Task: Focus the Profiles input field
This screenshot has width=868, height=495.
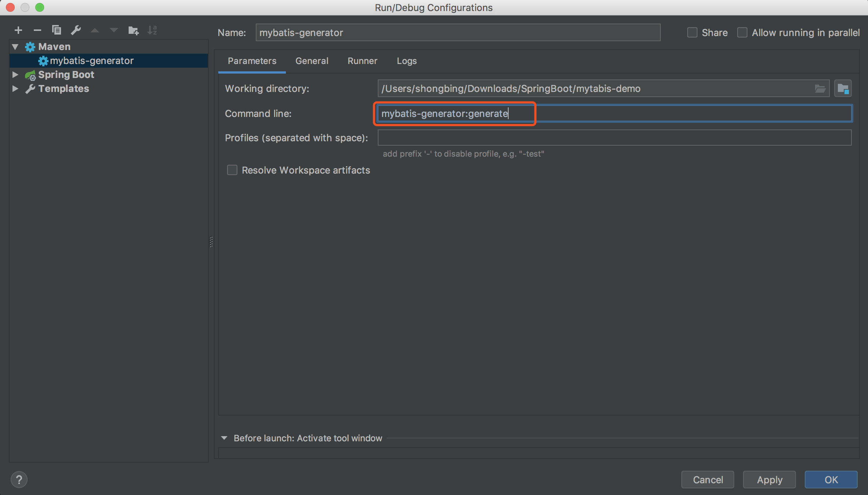Action: [615, 138]
